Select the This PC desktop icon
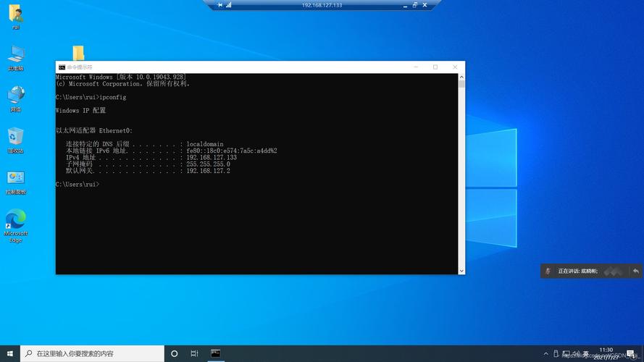The image size is (644, 362). pos(16,58)
